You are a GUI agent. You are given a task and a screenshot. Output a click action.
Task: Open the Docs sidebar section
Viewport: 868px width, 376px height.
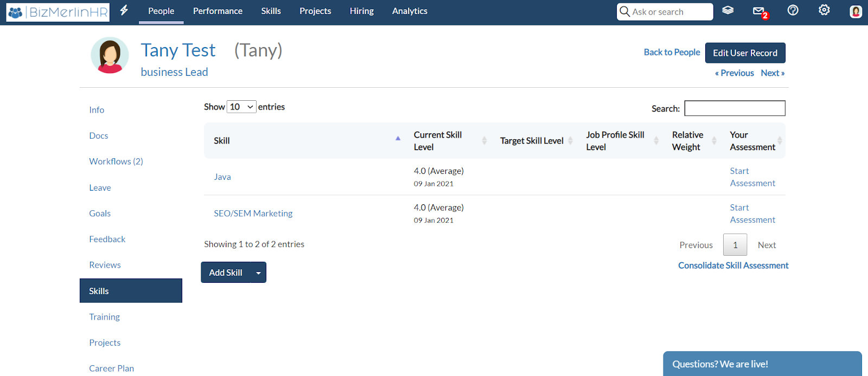pos(99,135)
